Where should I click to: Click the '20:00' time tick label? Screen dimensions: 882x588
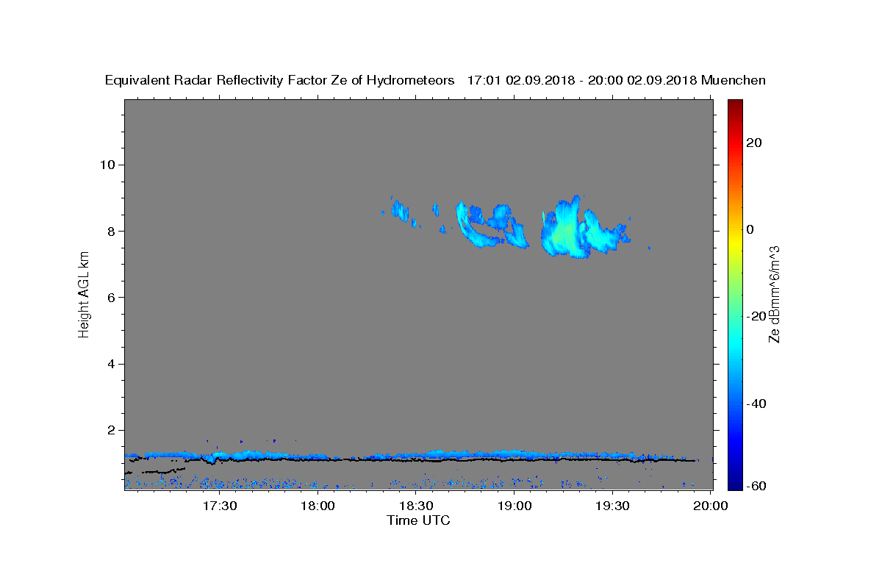pos(711,506)
